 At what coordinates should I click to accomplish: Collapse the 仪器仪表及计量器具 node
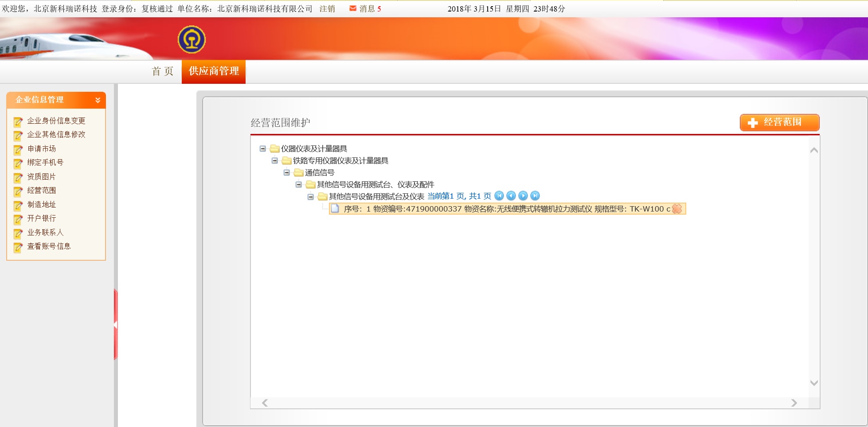pyautogui.click(x=263, y=149)
